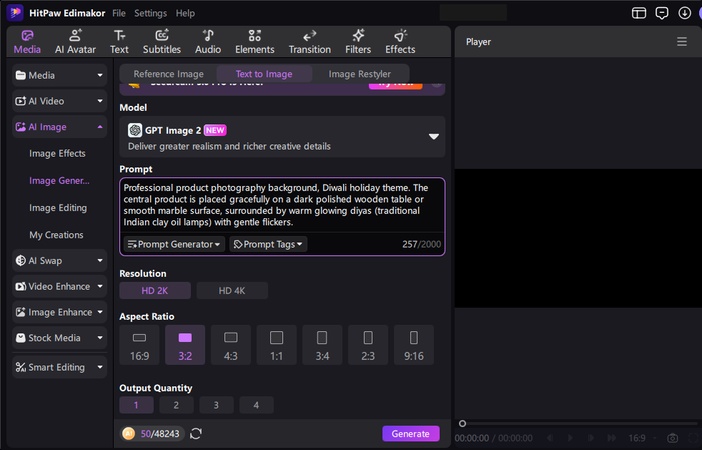702x450 pixels.
Task: Open the Prompt Generator dropdown
Action: point(174,244)
